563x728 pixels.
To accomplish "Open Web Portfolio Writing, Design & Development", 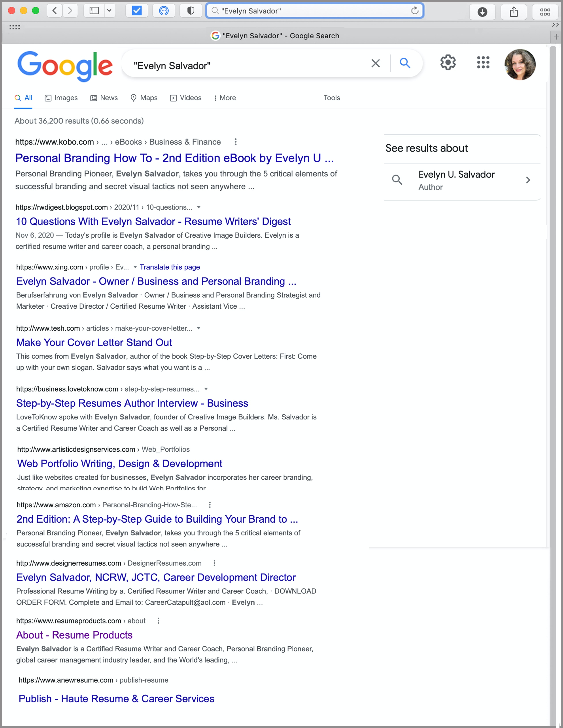I will pyautogui.click(x=120, y=464).
